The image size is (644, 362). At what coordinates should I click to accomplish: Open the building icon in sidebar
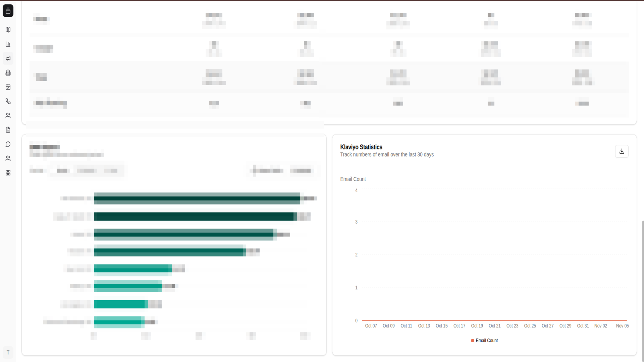[x=8, y=73]
